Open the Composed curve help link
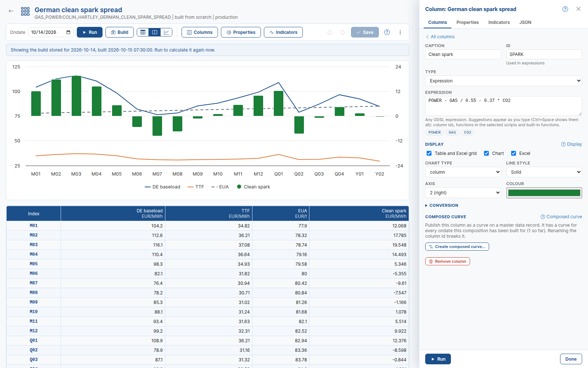The width and height of the screenshot is (588, 368). (561, 217)
